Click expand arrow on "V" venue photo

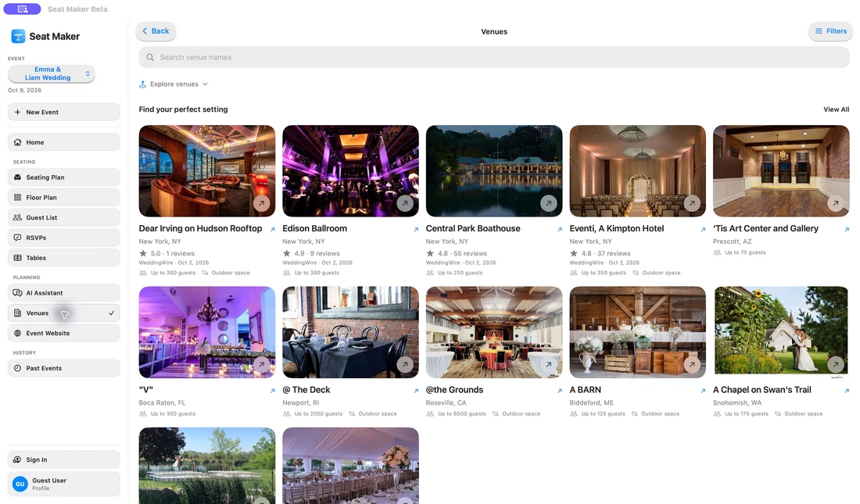pos(262,364)
